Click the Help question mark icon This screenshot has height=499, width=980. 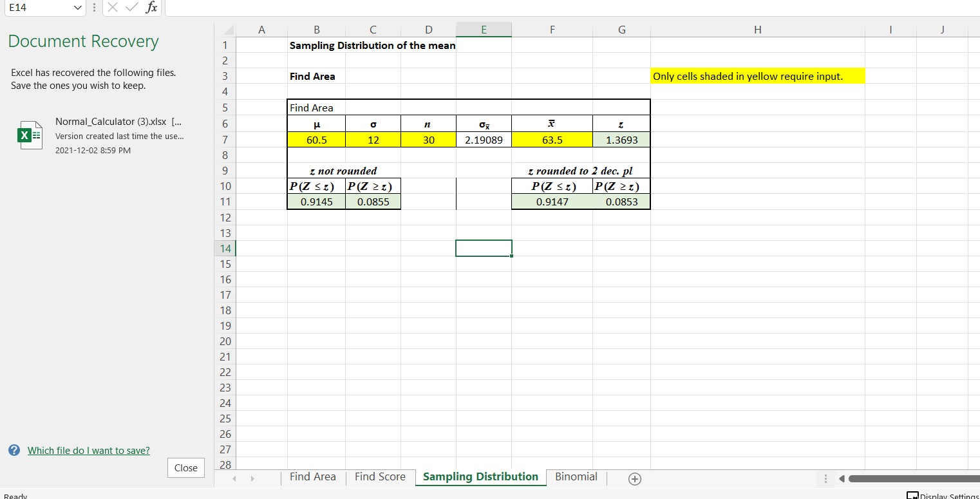pos(14,450)
